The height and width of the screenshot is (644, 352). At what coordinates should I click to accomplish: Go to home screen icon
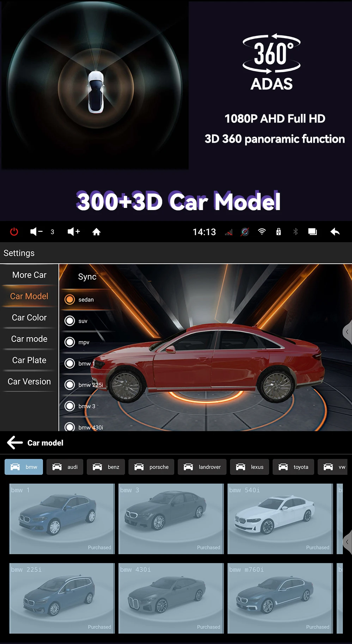click(x=96, y=232)
